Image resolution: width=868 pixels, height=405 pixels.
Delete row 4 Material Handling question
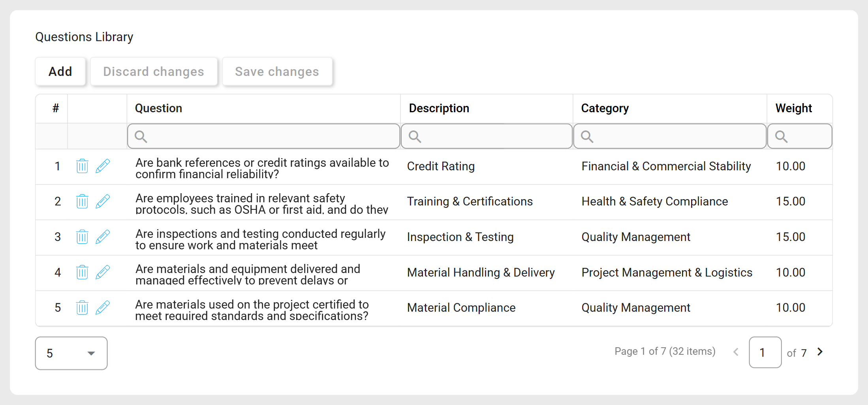[x=82, y=272]
